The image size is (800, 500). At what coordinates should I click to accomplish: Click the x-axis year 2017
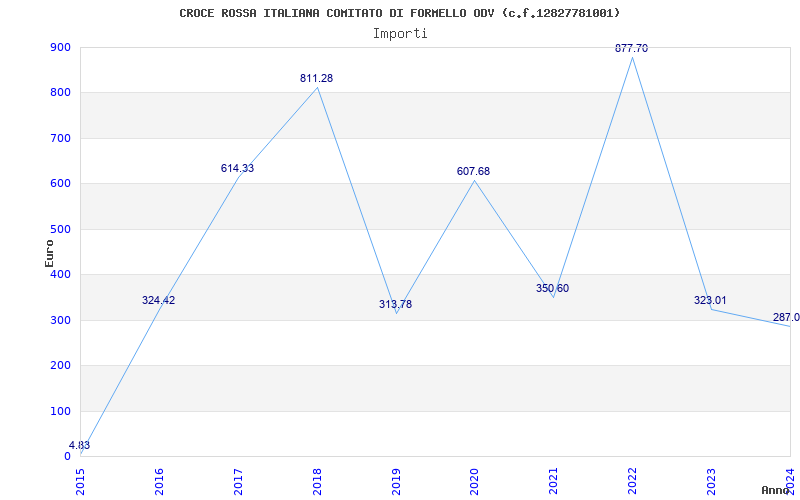[x=238, y=481]
